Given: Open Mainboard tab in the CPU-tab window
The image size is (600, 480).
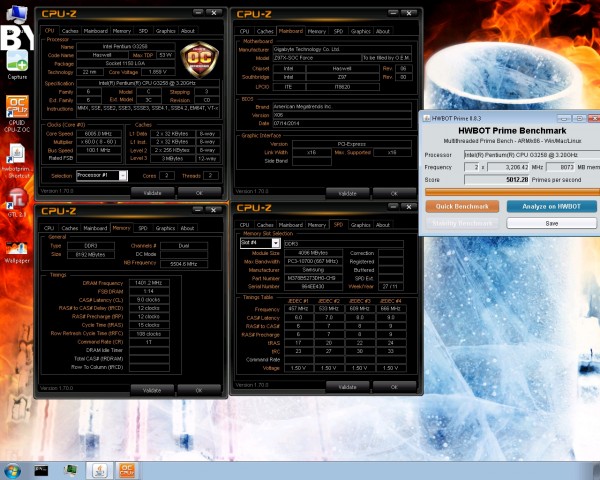Looking at the screenshot, I should click(96, 31).
